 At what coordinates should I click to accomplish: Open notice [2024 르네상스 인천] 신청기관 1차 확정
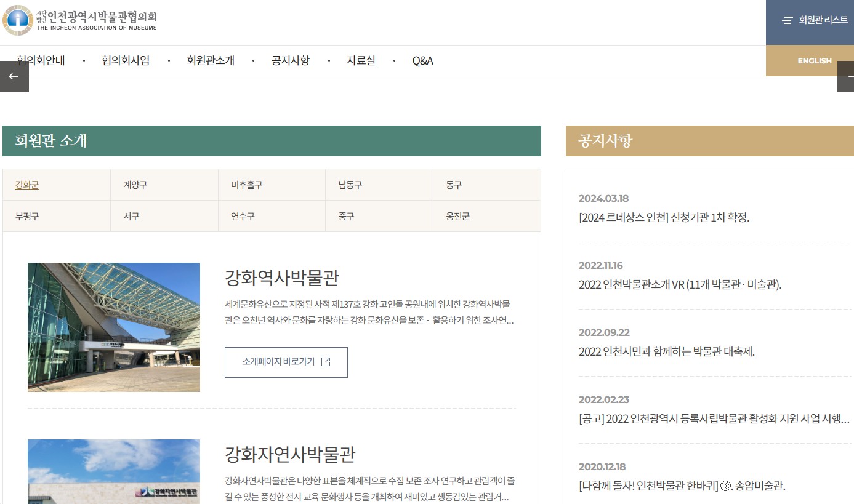click(664, 217)
